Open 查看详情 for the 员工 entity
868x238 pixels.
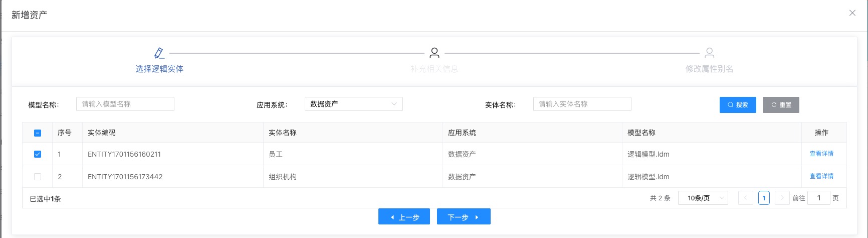click(821, 154)
